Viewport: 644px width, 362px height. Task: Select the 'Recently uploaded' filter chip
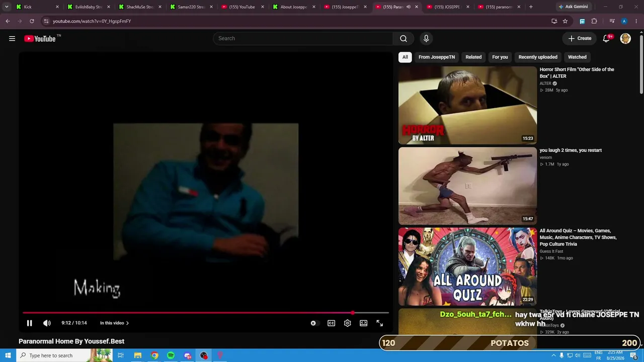click(538, 57)
